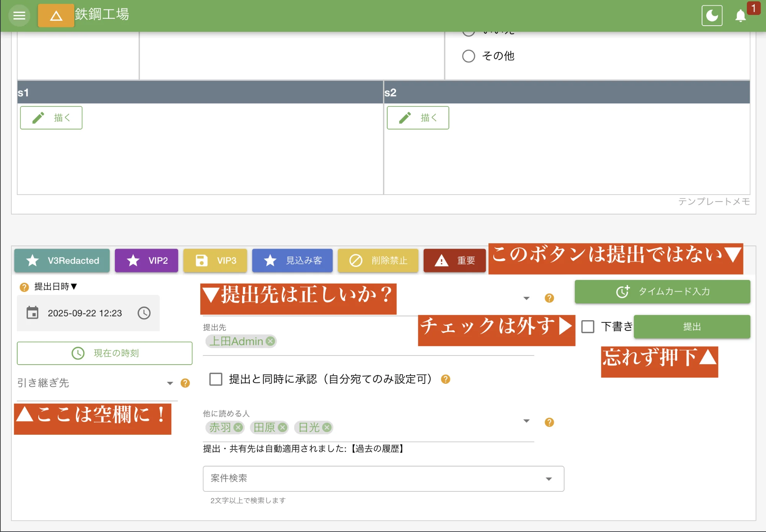Click help icon next to 提出日時
This screenshot has width=766, height=532.
click(x=24, y=287)
